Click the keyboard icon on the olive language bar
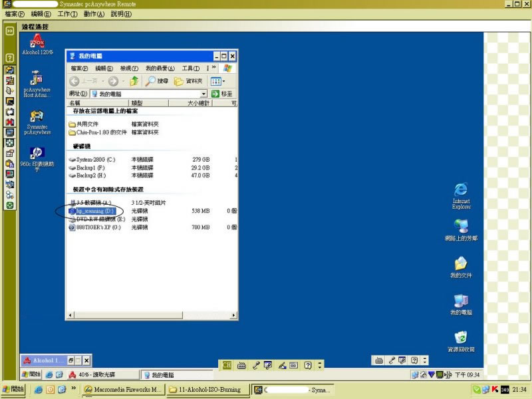532x399 pixels. [241, 365]
